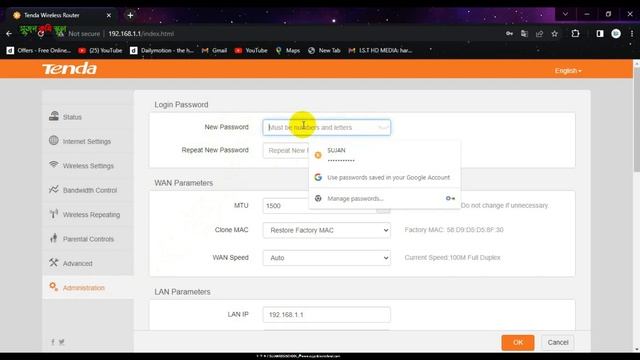Click the Bandwidth Control graph icon
Image resolution: width=640 pixels, height=360 pixels.
tap(53, 189)
